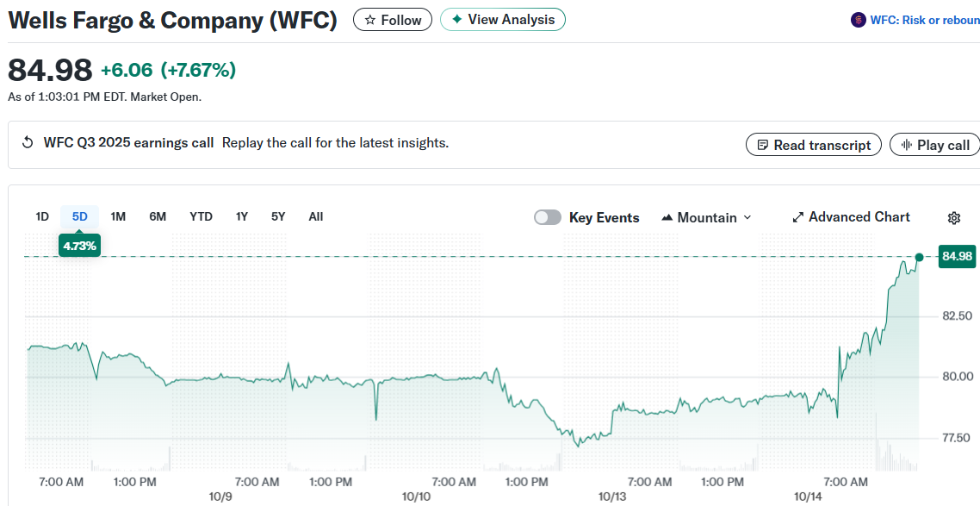Click the View Analysis button
The image size is (980, 506).
coord(503,20)
